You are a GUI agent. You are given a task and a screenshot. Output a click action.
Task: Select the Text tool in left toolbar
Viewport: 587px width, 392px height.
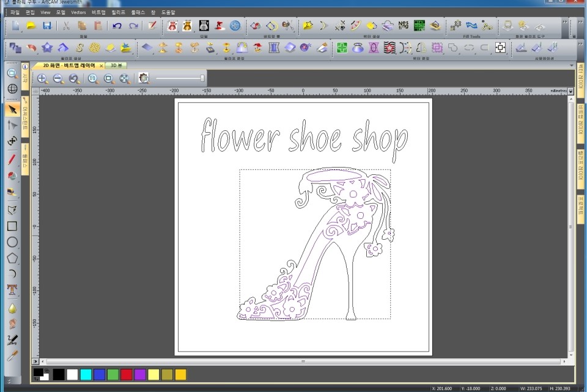(12, 289)
